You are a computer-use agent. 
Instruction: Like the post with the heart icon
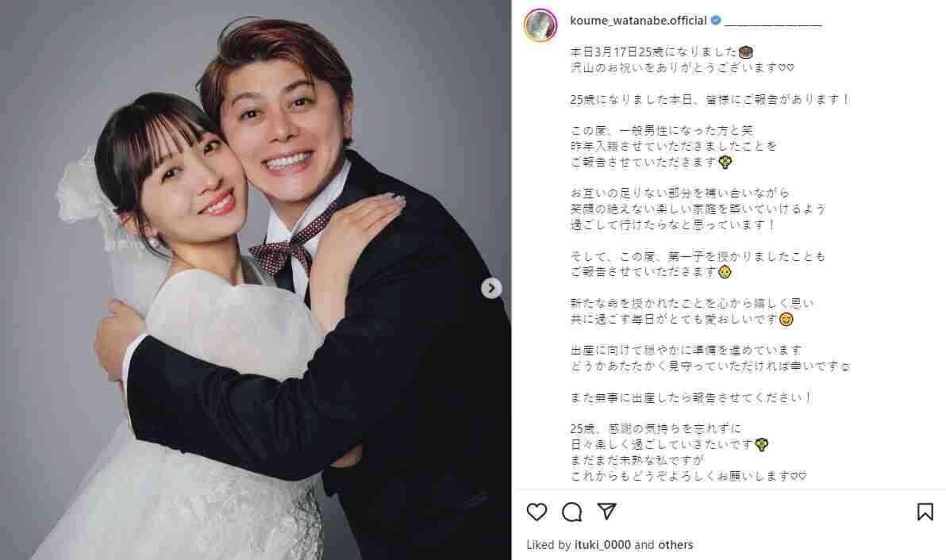tap(536, 512)
